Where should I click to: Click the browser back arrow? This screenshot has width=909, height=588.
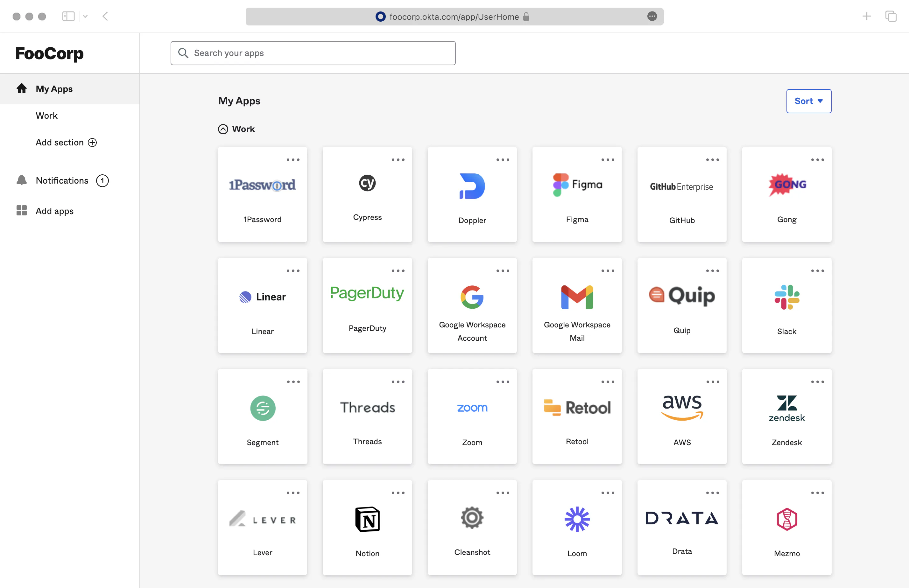tap(105, 16)
